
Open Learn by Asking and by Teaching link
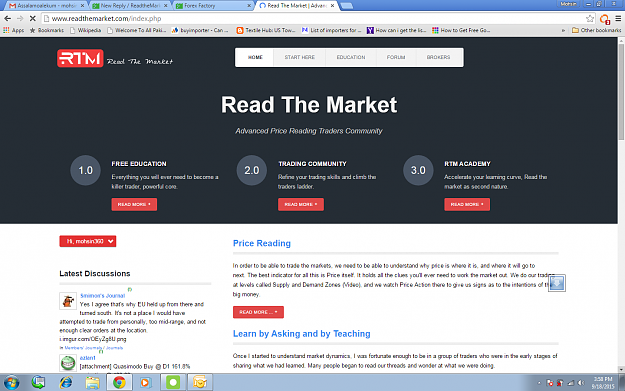[x=301, y=334]
